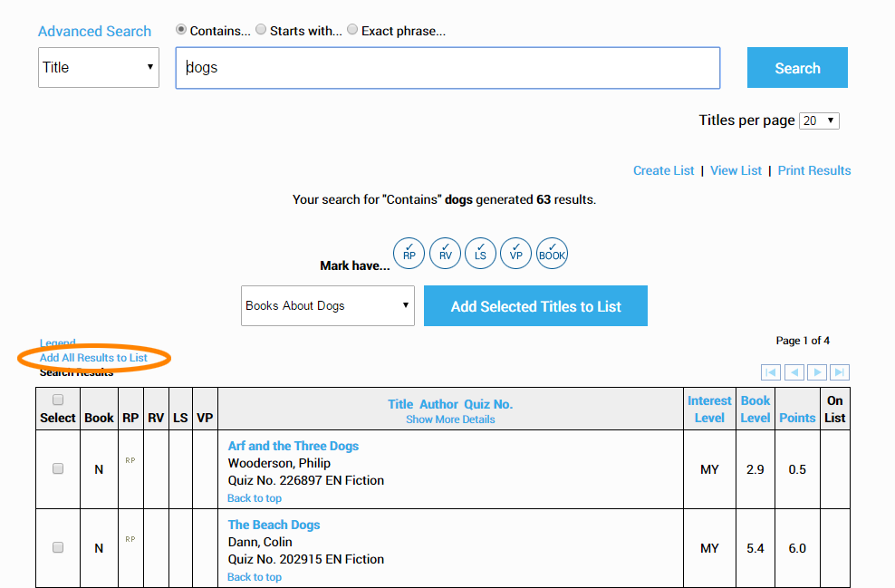Click Quiz No. 226897 EN Fiction text
This screenshot has width=895, height=588.
coord(306,481)
